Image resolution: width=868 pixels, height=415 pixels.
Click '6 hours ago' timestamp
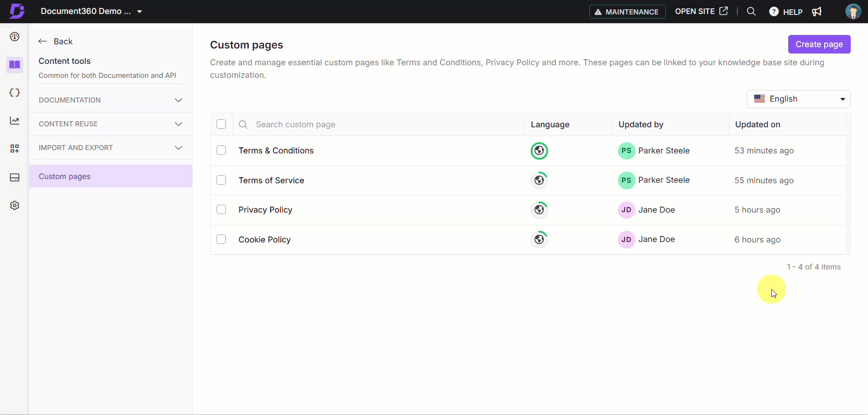[x=757, y=240]
